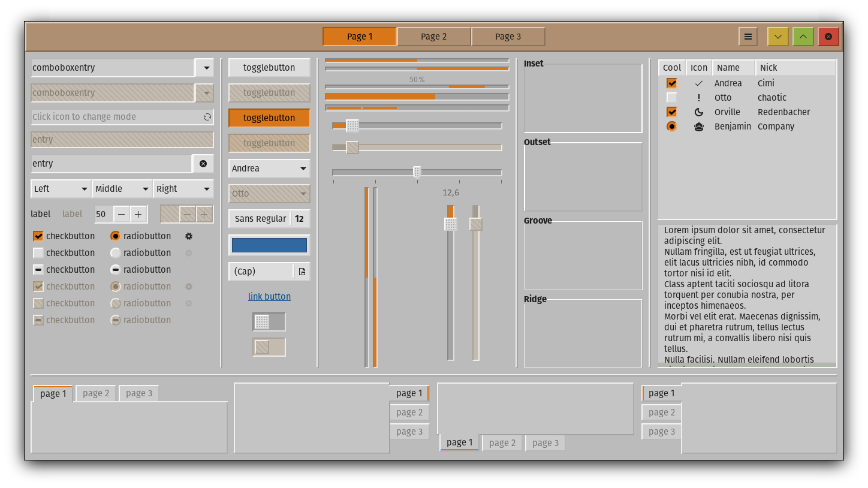Viewport: 868px width, 488px height.
Task: Flip the enabled on/off switch
Action: (x=269, y=322)
